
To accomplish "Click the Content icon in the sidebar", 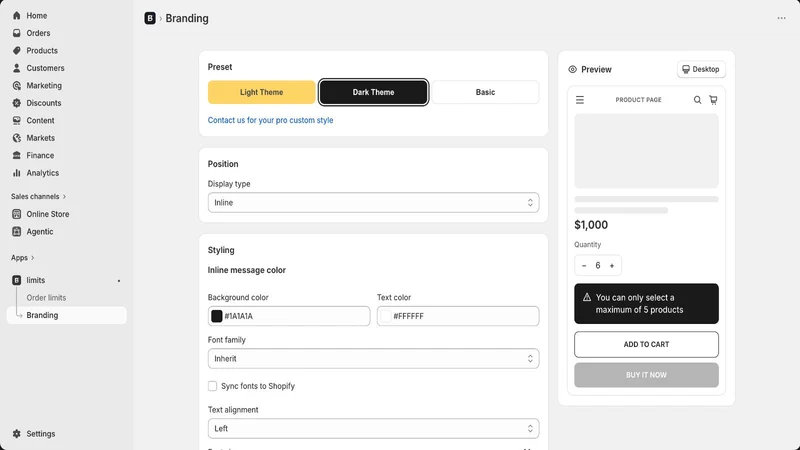I will tap(16, 120).
